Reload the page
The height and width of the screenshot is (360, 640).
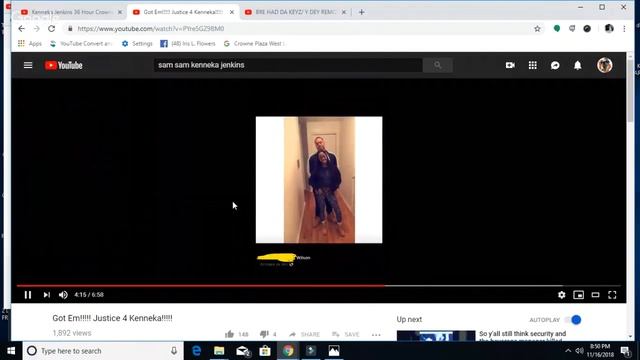[51, 29]
